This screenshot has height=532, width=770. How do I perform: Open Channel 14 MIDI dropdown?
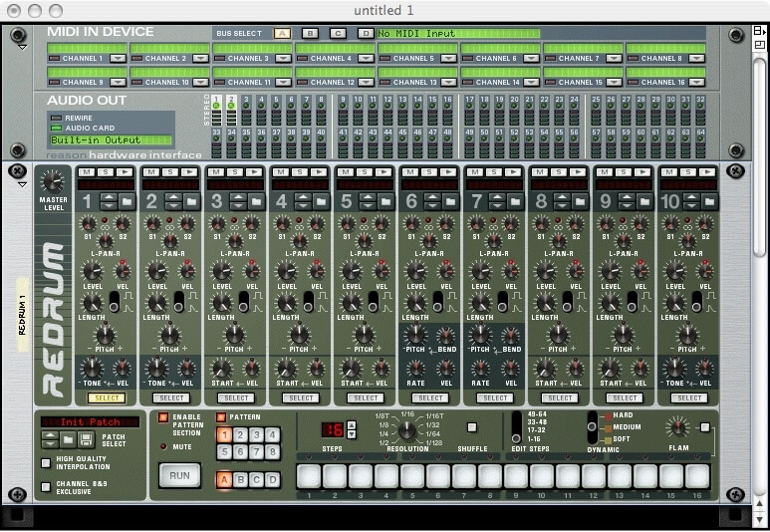[x=531, y=83]
